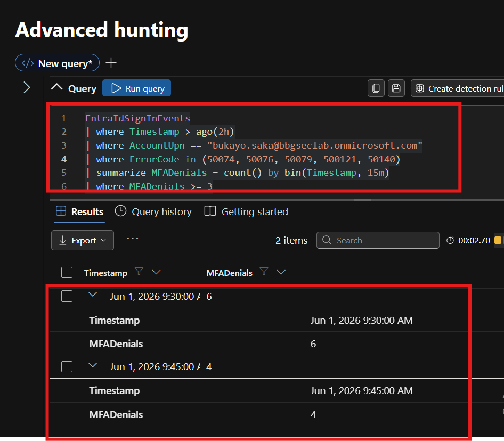This screenshot has height=441, width=504.
Task: Click the summarize line in the query editor
Action: pos(238,173)
